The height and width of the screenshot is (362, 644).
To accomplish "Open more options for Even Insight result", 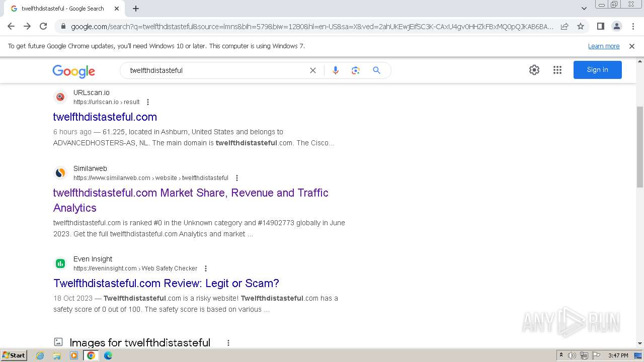I will point(206,268).
